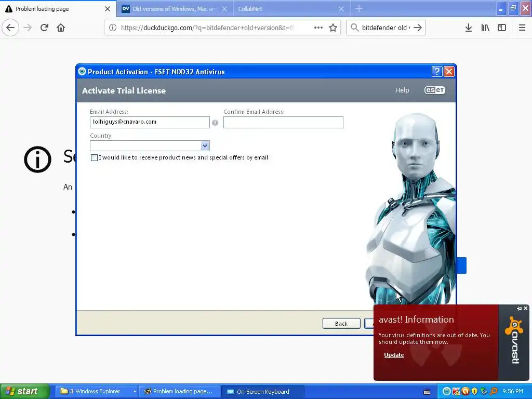Expand the Windows Explorer taskbar group arrow
Viewport: 532px width, 399px height.
tap(135, 392)
